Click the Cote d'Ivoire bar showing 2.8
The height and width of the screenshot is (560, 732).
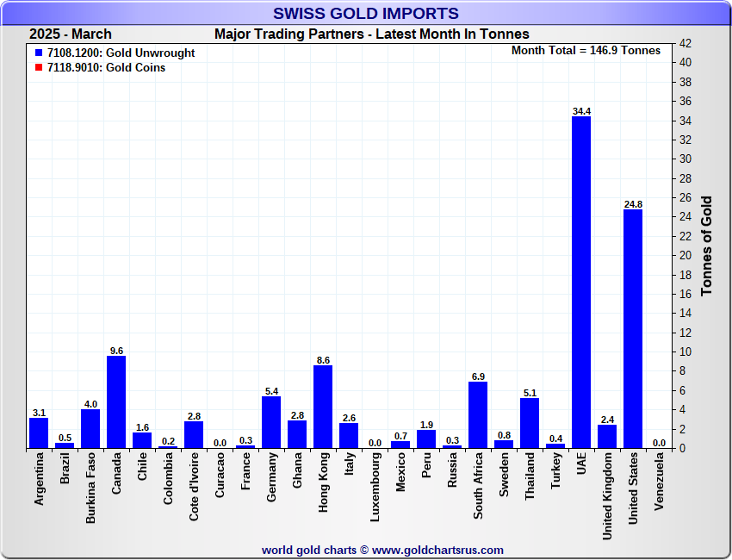click(194, 434)
